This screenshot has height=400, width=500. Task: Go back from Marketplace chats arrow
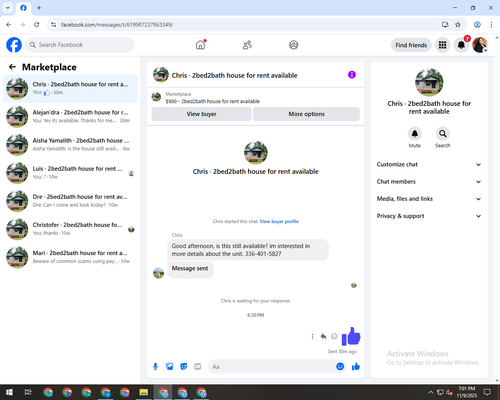[x=12, y=67]
